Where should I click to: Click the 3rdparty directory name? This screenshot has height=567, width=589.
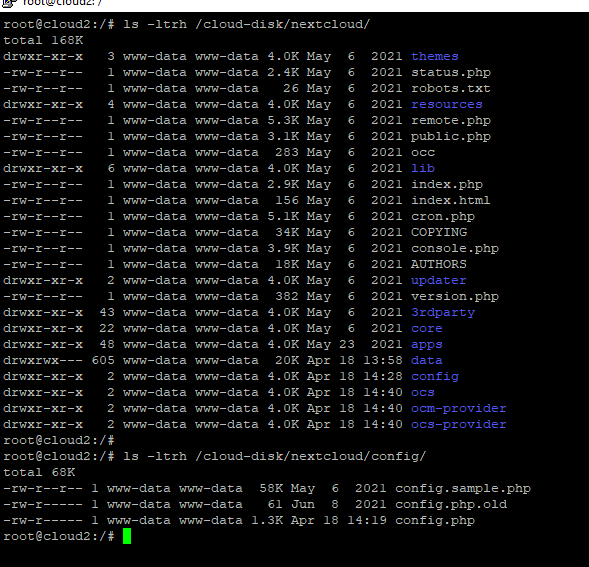point(443,312)
